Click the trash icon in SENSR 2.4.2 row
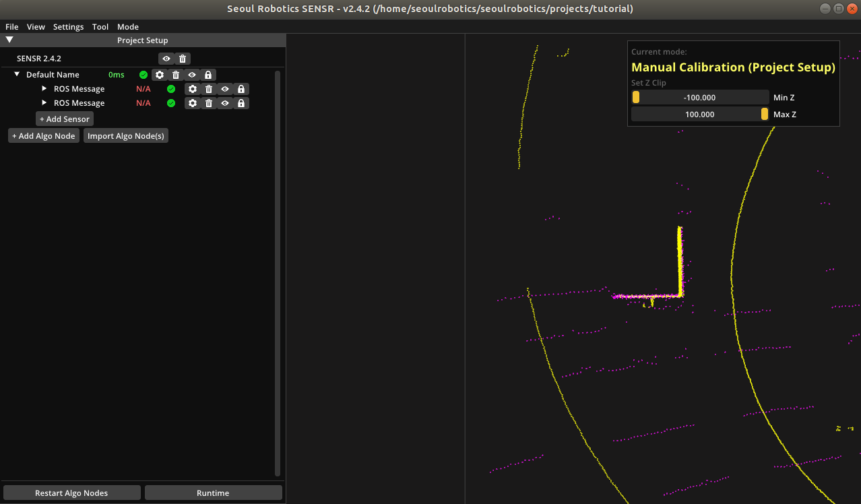 [x=183, y=59]
